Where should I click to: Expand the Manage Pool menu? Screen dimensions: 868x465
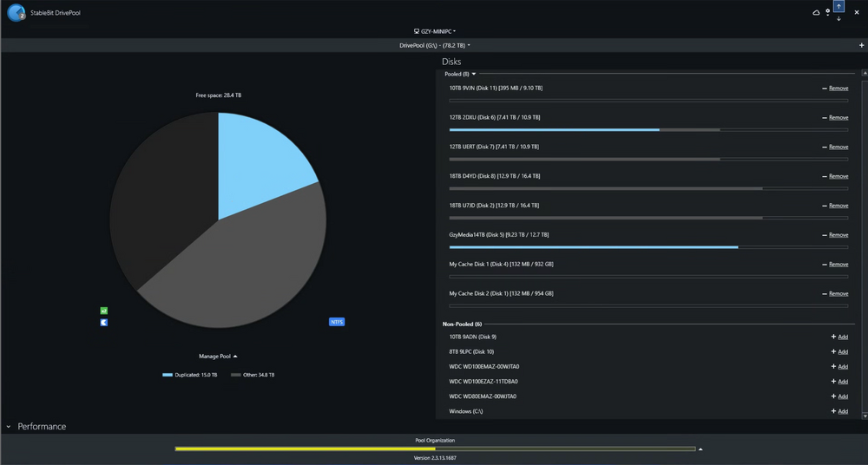click(218, 357)
